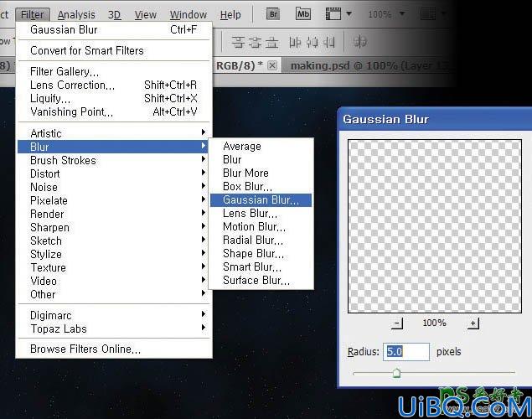The width and height of the screenshot is (532, 419).
Task: Open the Analysis menu
Action: [x=76, y=14]
